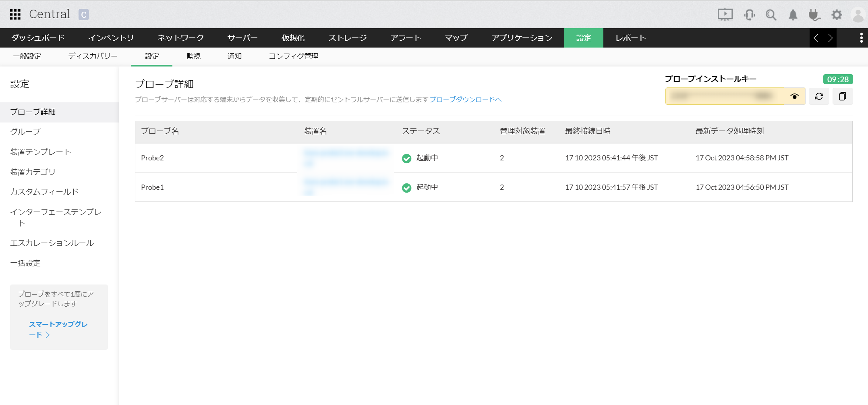
Task: Open the vertical three-dot more menu
Action: (861, 38)
